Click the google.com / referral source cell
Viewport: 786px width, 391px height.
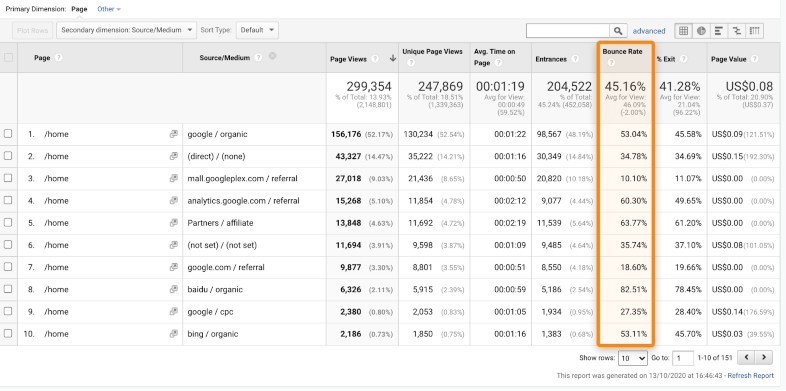[x=226, y=267]
